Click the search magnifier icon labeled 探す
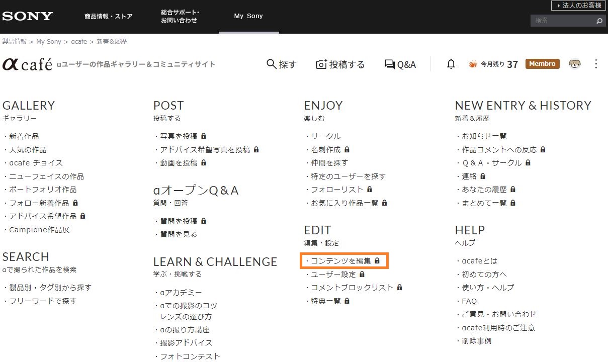The height and width of the screenshot is (364, 608). click(272, 64)
